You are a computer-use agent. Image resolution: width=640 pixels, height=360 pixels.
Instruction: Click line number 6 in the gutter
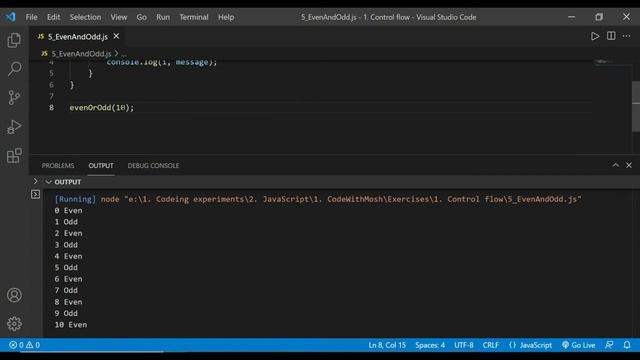[x=51, y=84]
